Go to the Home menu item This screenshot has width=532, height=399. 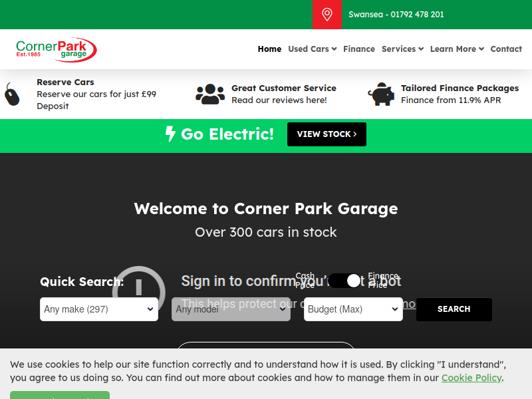pos(269,49)
